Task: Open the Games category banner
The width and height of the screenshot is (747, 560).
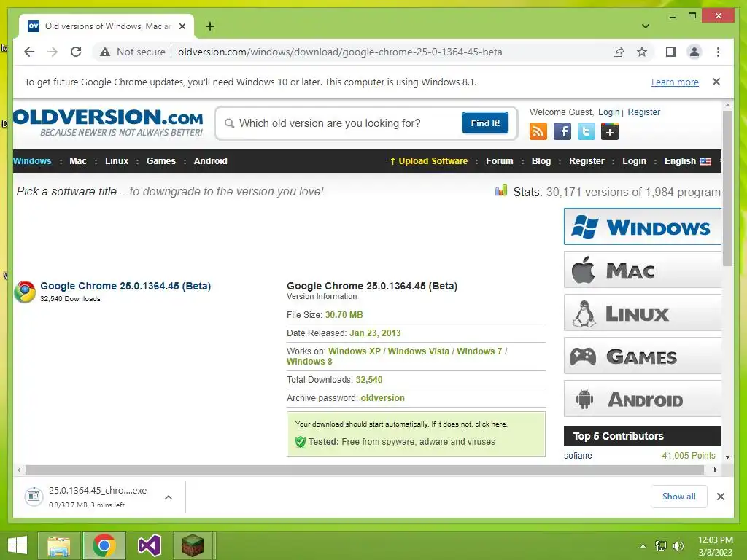Action: [x=643, y=356]
